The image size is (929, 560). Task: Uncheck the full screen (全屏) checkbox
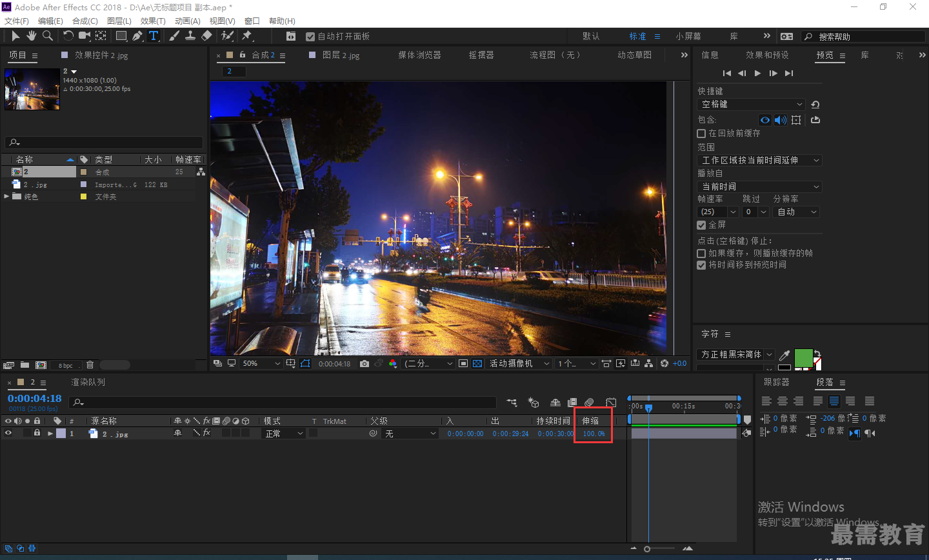pos(701,225)
